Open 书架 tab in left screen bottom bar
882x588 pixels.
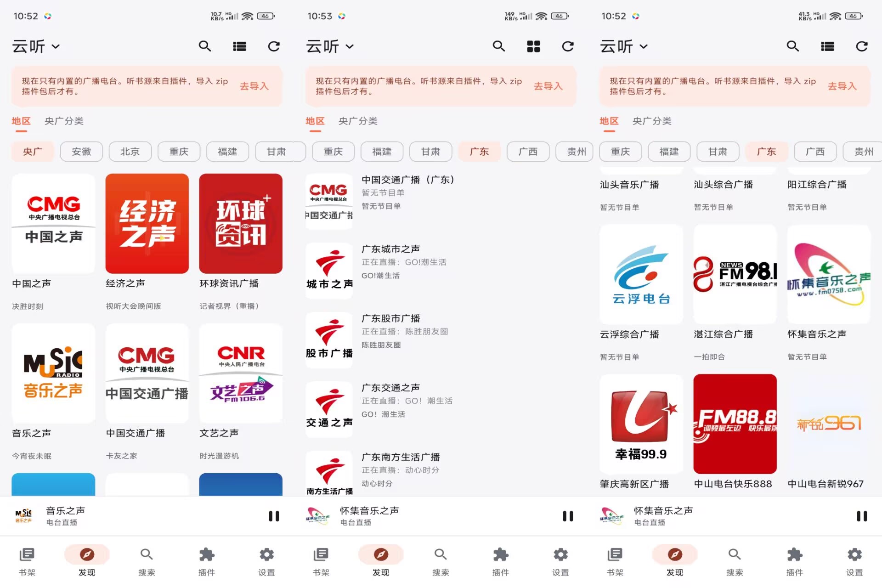[27, 562]
